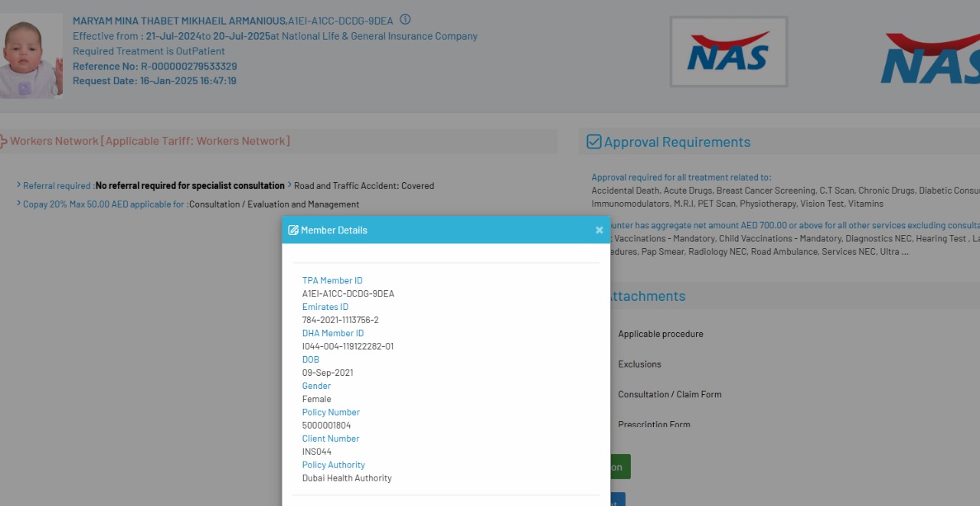Image resolution: width=980 pixels, height=506 pixels.
Task: Click the info icon beside member ID
Action: click(x=405, y=20)
